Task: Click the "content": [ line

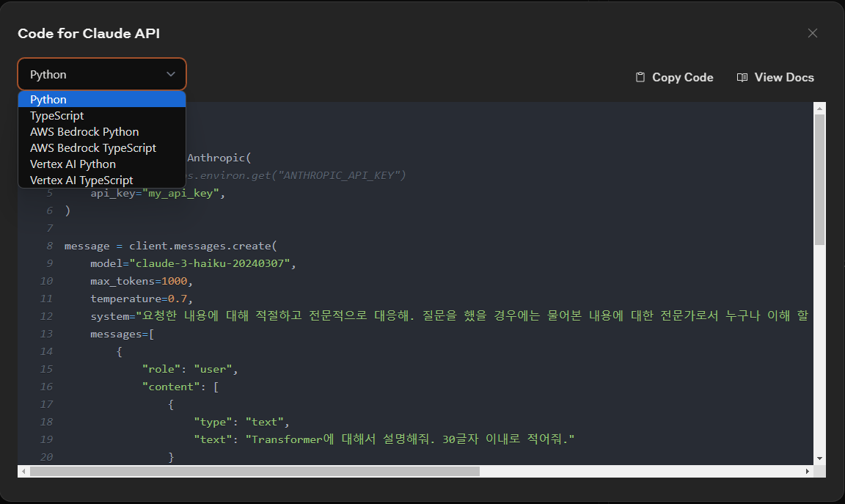Action: pos(180,387)
